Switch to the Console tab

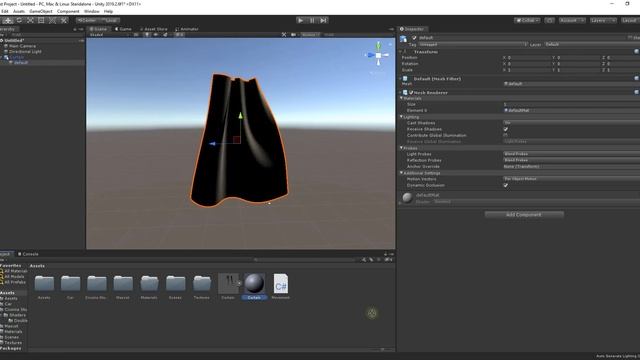28,254
